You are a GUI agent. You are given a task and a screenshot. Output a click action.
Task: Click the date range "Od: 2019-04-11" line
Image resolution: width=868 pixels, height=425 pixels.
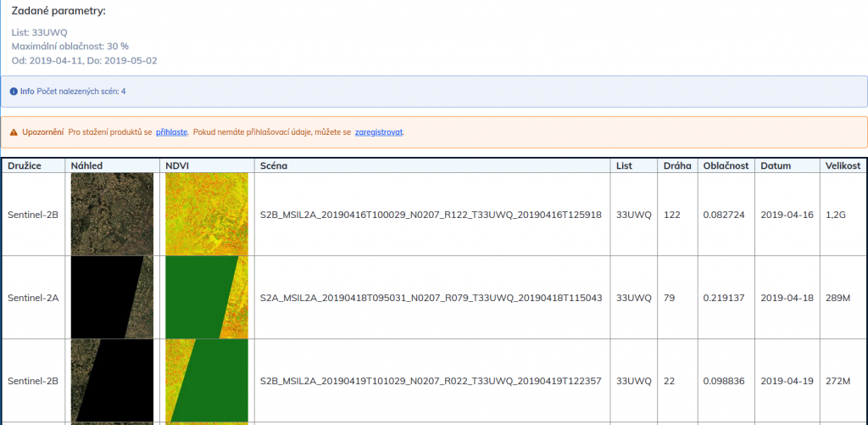click(84, 60)
